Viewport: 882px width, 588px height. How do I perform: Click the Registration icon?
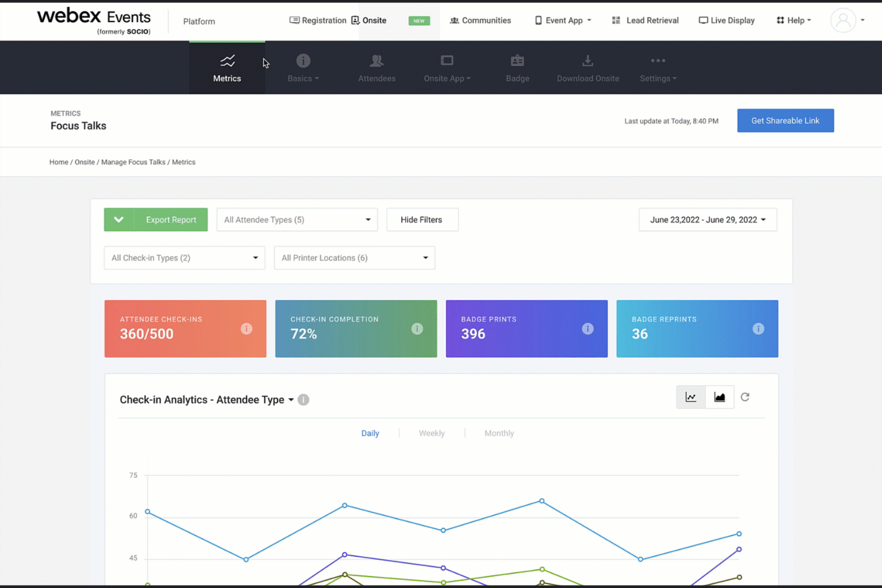point(294,20)
